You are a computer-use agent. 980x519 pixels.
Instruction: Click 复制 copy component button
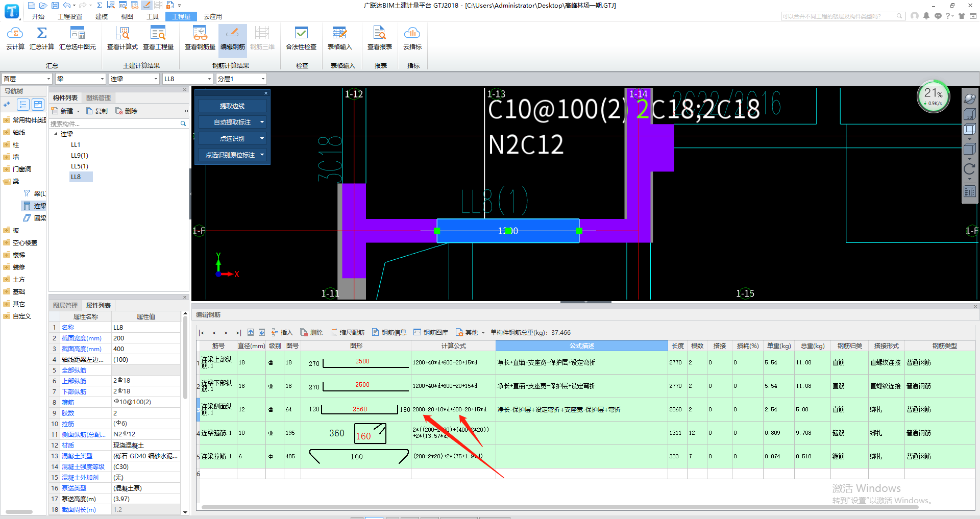97,111
